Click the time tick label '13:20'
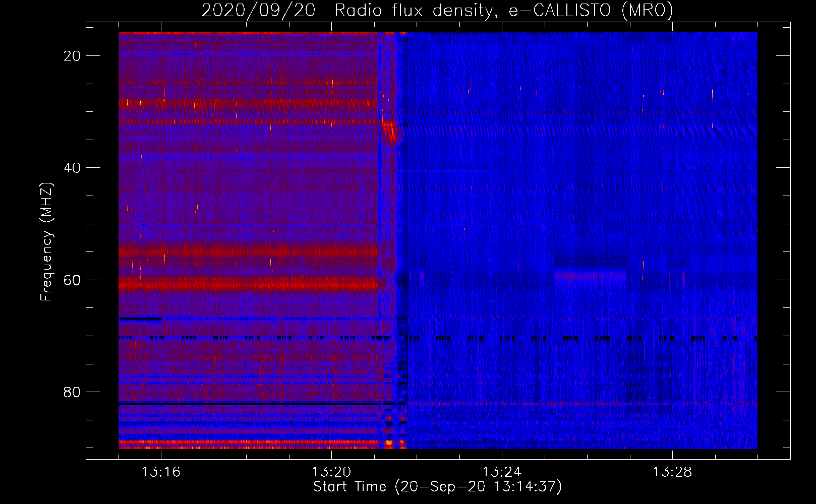The height and width of the screenshot is (504, 816). pos(331,472)
